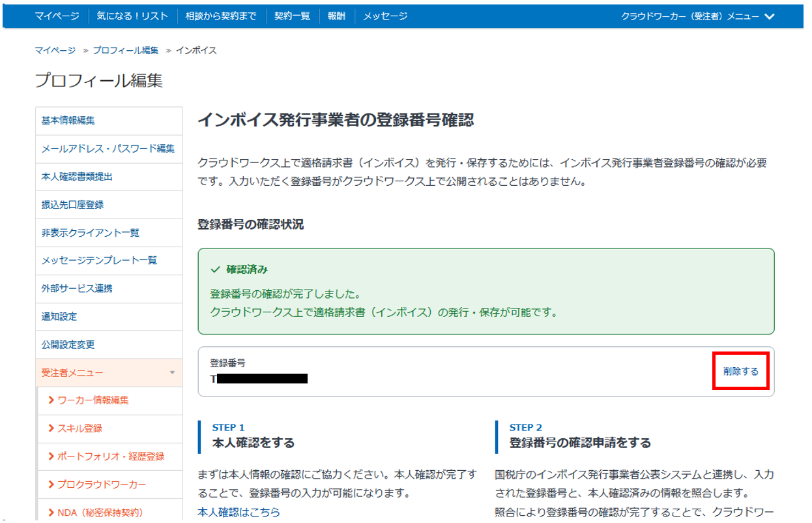The image size is (812, 523).
Task: Click the chevron next to クラウドワーカー menu
Action: click(769, 17)
